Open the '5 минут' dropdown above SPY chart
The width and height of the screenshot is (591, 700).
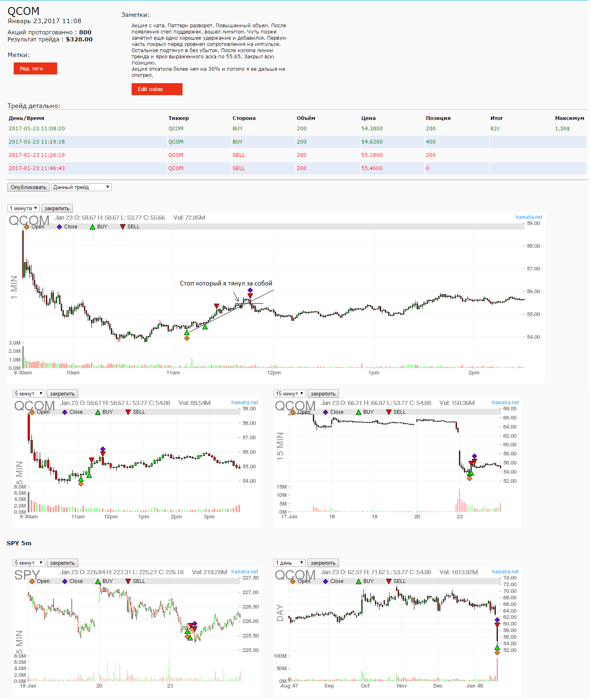tap(29, 563)
